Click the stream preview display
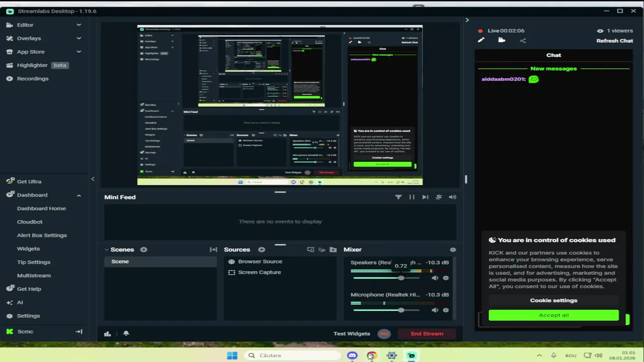 click(x=280, y=105)
